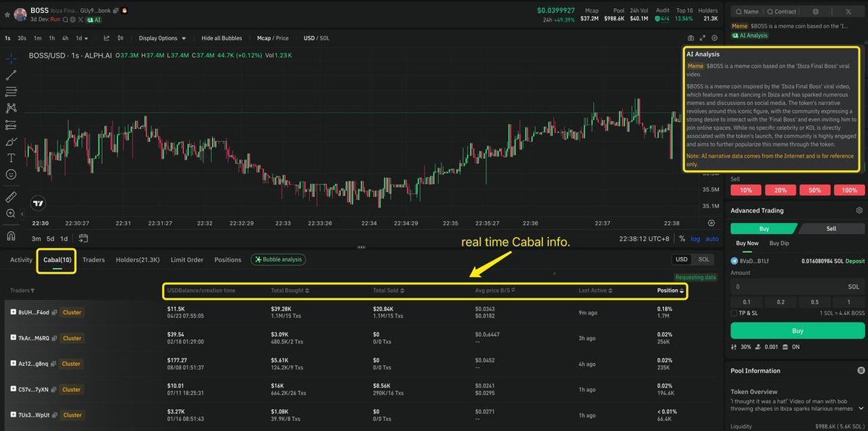
Task: Open Pool Information menu icon
Action: pos(861,371)
